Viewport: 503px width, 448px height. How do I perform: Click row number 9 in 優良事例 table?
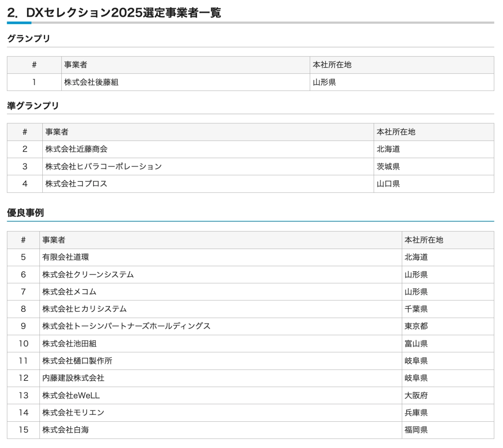point(23,326)
